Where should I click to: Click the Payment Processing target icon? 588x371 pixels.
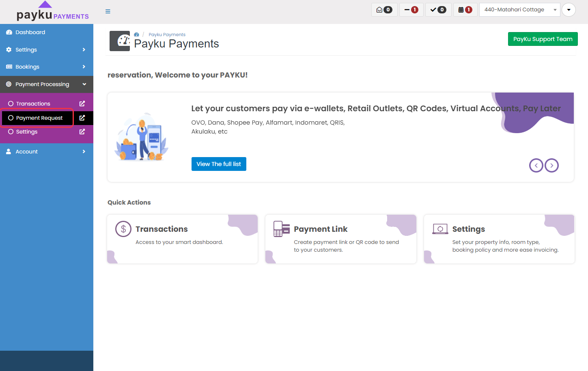9,84
